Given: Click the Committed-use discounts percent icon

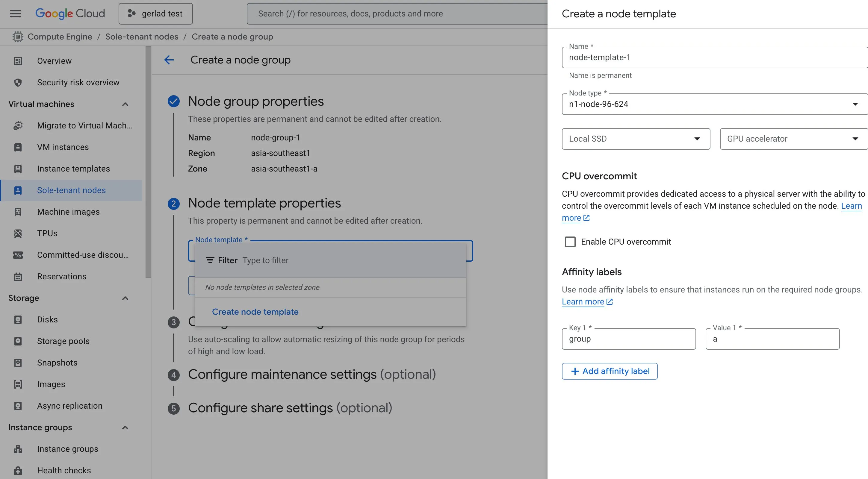Looking at the screenshot, I should tap(18, 255).
